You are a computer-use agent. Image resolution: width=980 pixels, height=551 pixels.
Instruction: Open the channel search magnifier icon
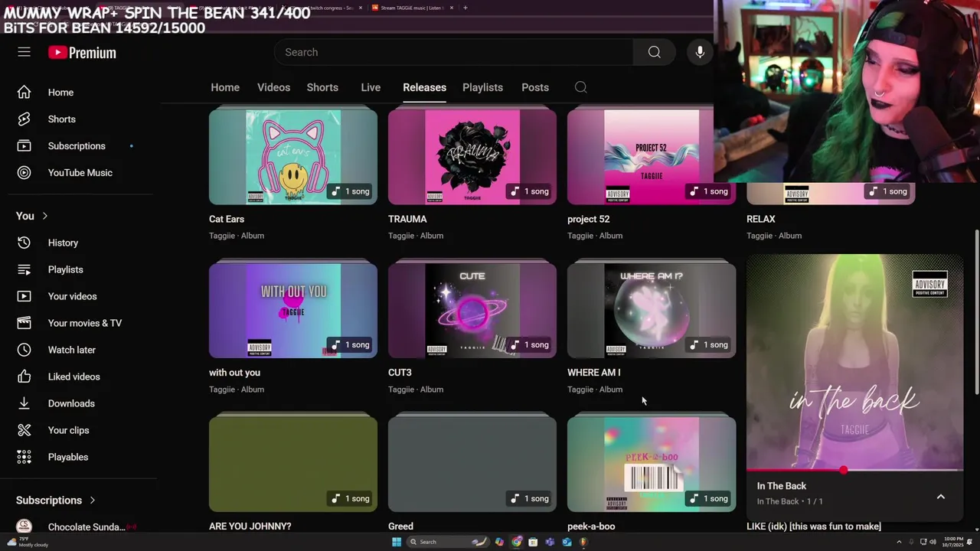(580, 87)
